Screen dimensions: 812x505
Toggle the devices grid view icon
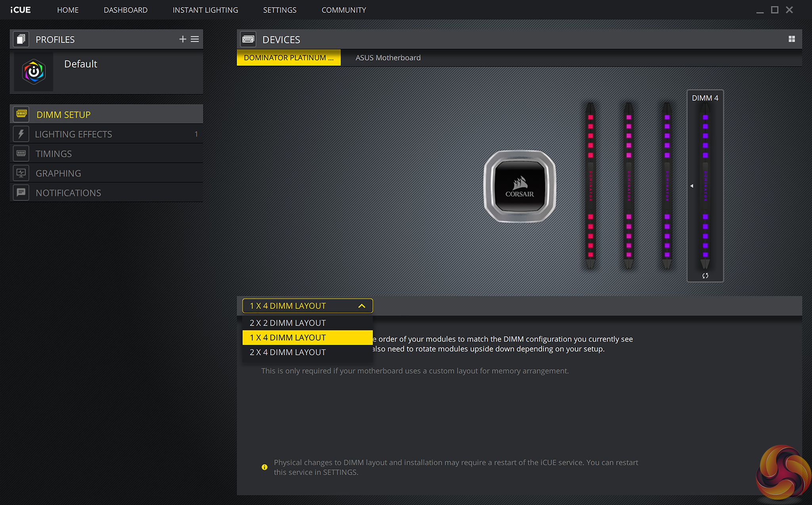[x=791, y=39]
